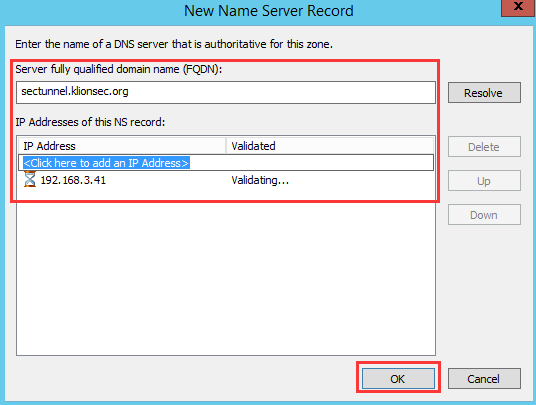The width and height of the screenshot is (536, 405).
Task: Click the authoritative DNS server instruction text
Action: click(174, 44)
